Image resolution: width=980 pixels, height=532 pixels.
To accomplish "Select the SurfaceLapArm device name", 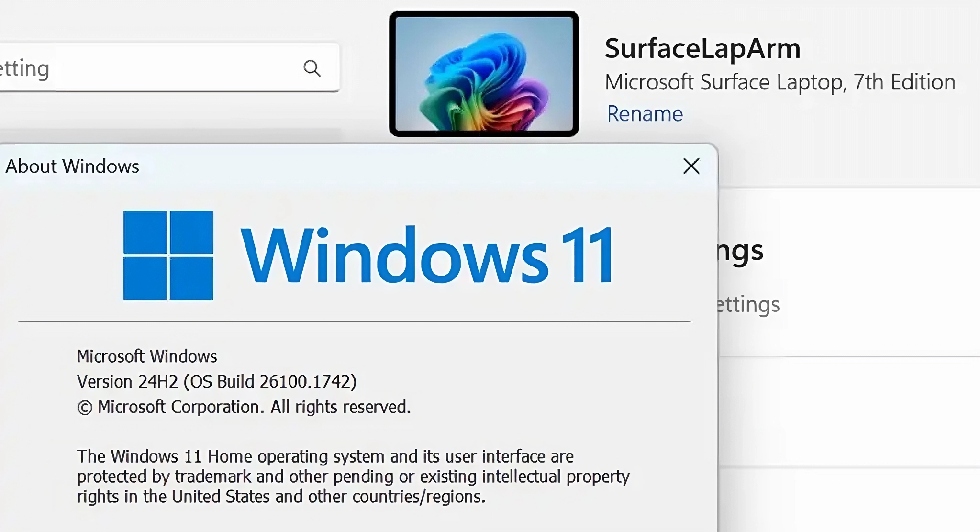I will pos(702,48).
